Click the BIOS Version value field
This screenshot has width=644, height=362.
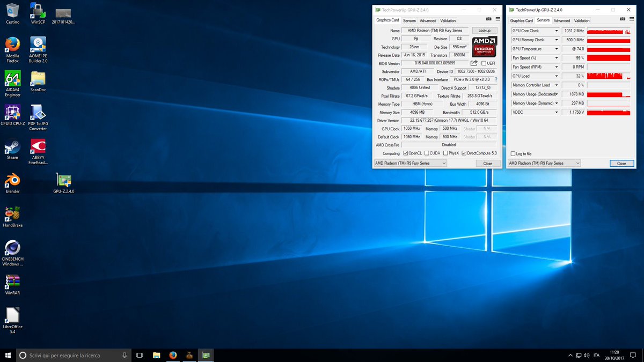pyautogui.click(x=435, y=63)
